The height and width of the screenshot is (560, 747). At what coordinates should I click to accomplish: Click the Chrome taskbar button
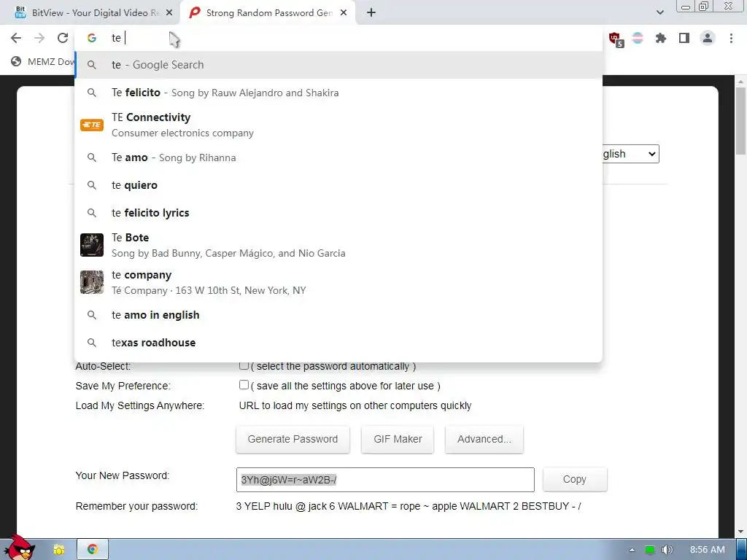(93, 550)
